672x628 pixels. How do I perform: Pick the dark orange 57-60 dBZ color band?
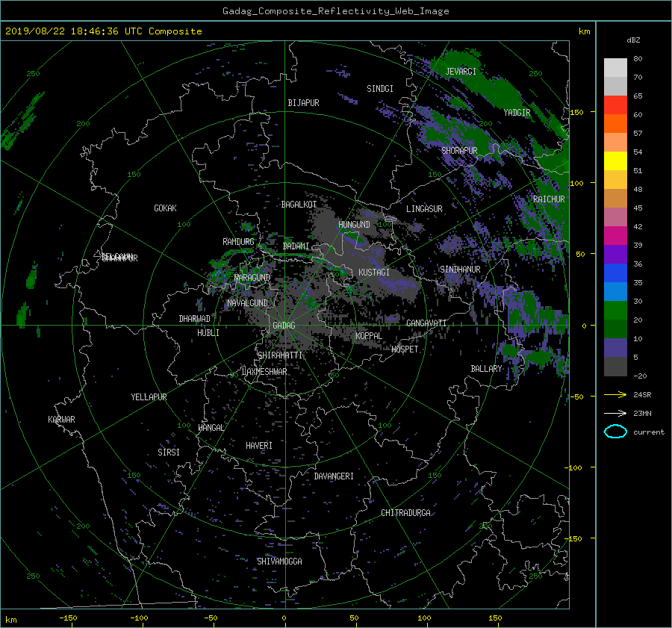point(615,123)
